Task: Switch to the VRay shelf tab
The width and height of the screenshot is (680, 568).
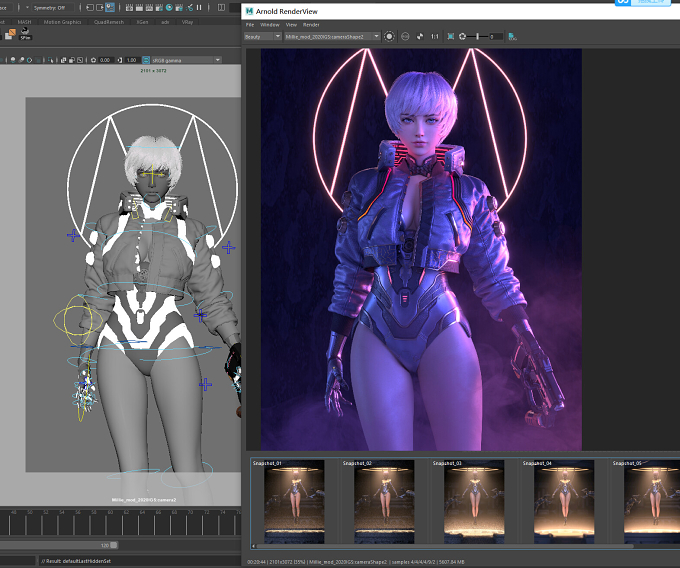Action: (187, 22)
